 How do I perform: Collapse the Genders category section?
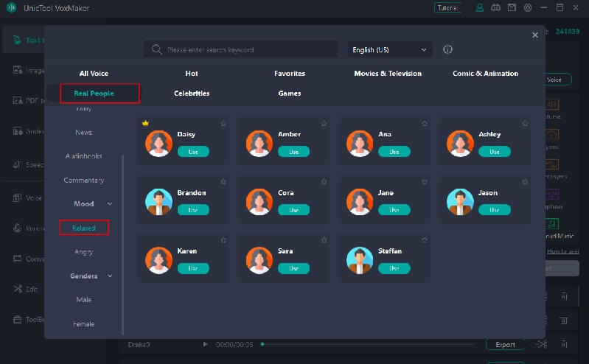110,276
